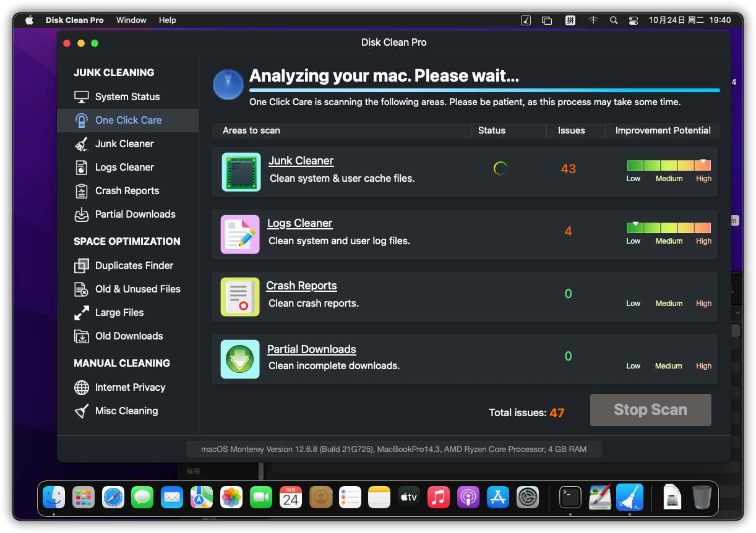Click the macOS version info bar
Image resolution: width=756 pixels, height=533 pixels.
click(393, 449)
